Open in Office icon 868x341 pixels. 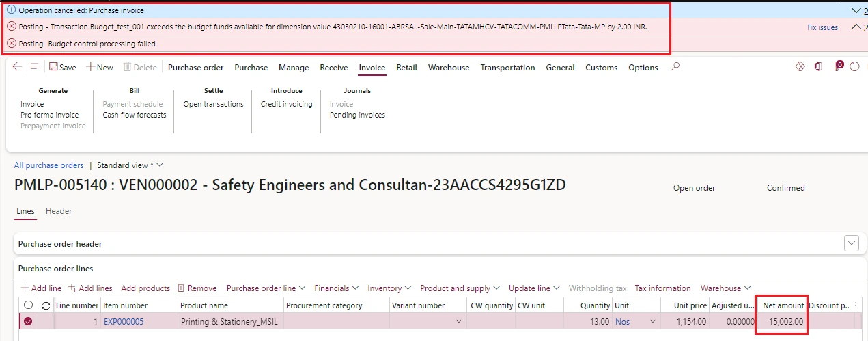(818, 66)
